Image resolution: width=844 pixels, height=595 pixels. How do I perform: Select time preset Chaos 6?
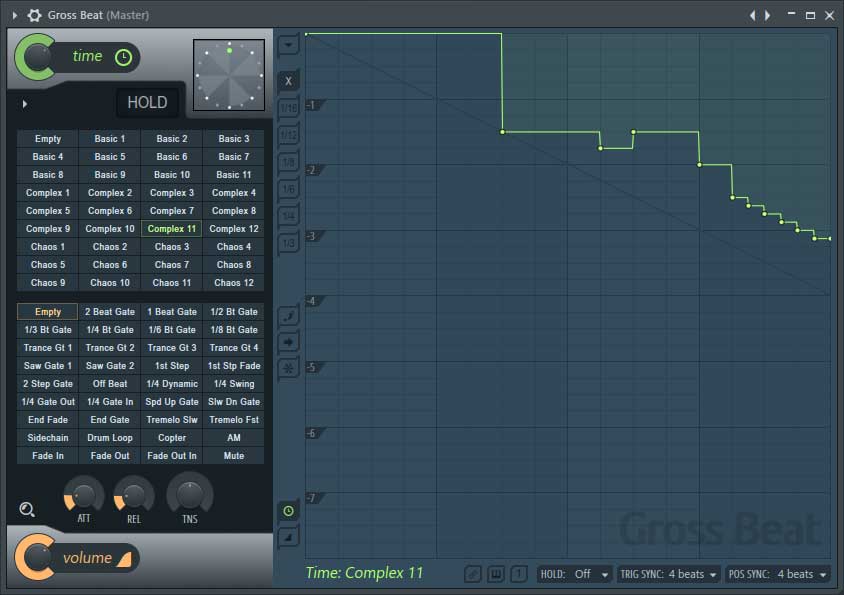[110, 265]
